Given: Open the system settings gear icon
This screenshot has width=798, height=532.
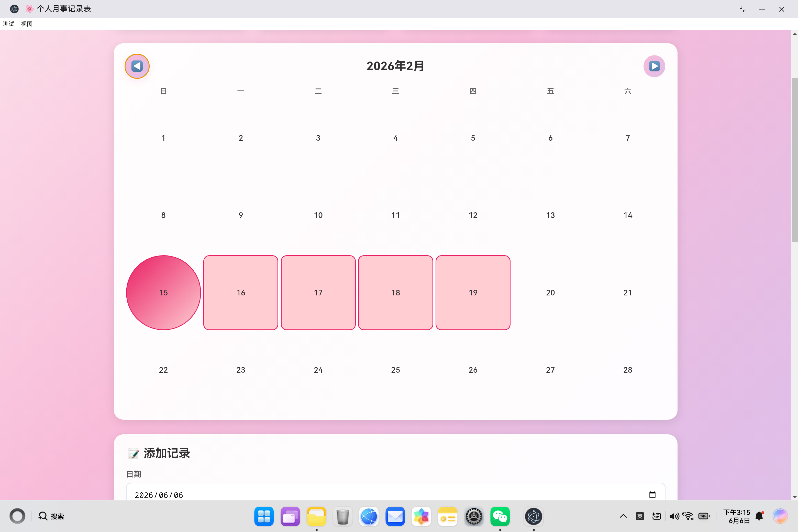Looking at the screenshot, I should (474, 516).
